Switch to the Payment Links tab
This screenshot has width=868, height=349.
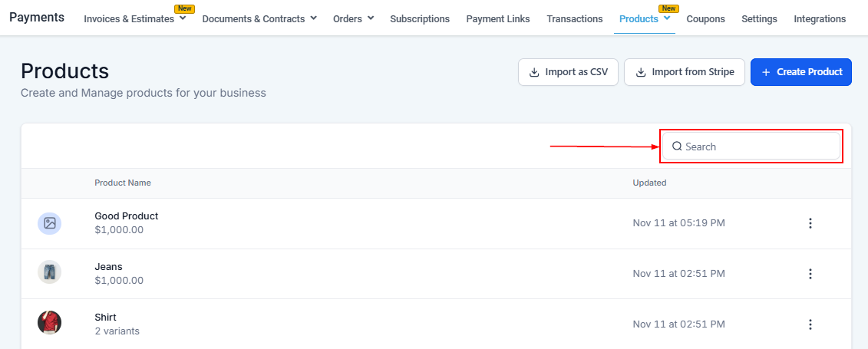click(x=497, y=18)
